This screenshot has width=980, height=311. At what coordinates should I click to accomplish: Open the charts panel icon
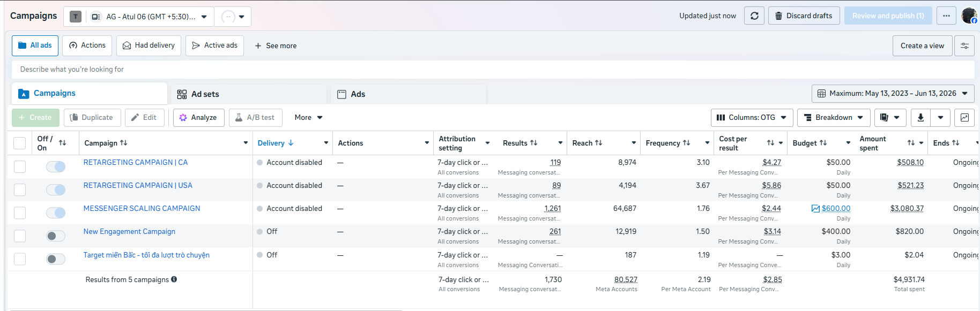[x=964, y=118]
